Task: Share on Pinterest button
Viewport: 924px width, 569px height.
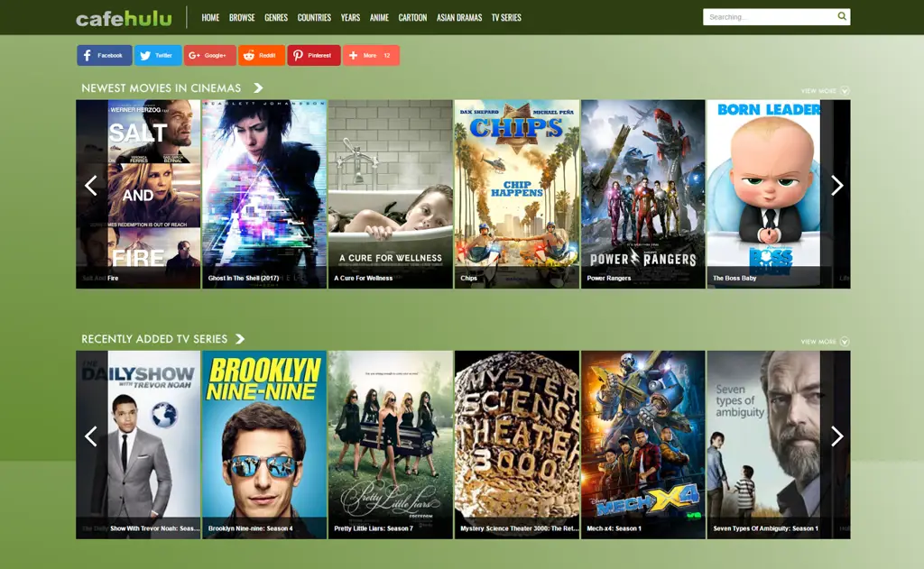Action: click(314, 55)
